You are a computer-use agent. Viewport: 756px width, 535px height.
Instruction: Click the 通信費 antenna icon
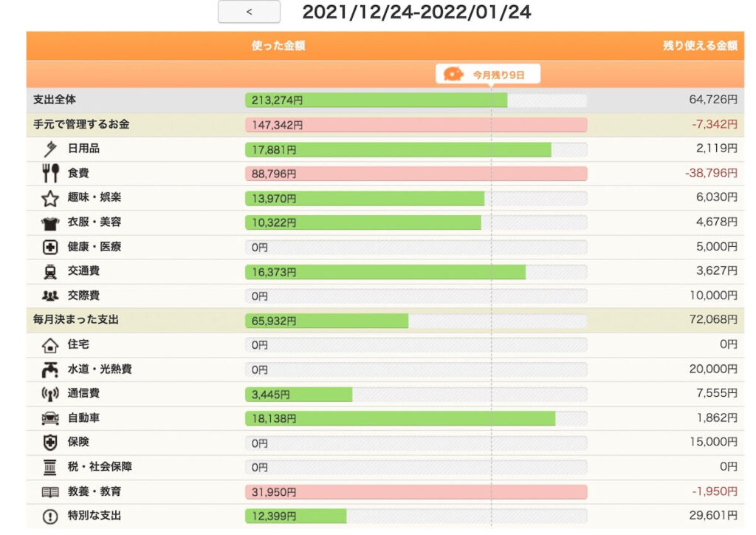click(x=50, y=394)
